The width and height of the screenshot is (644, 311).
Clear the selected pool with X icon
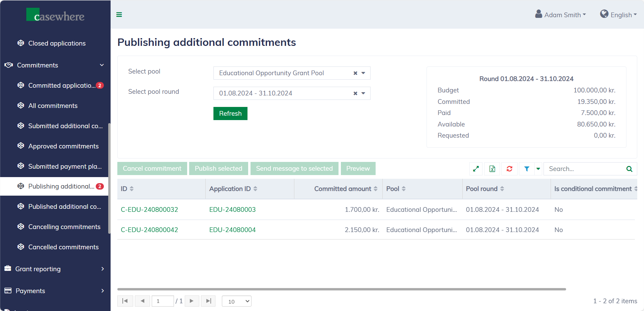point(355,73)
